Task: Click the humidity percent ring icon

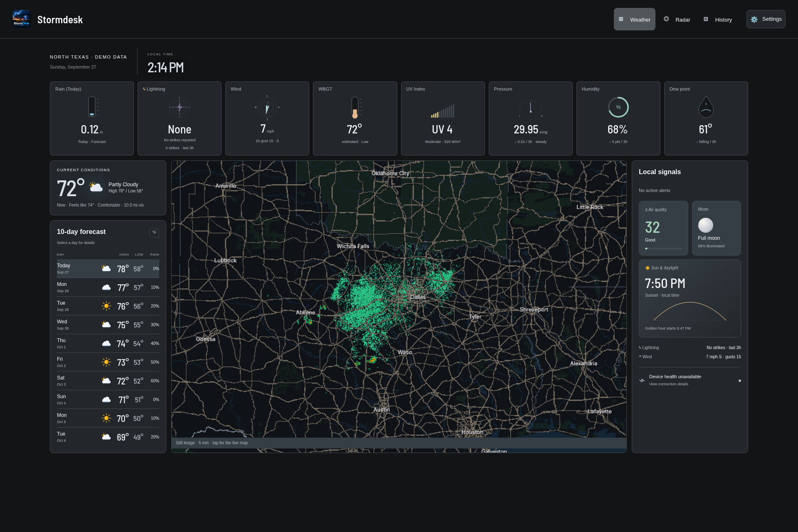Action: click(618, 107)
